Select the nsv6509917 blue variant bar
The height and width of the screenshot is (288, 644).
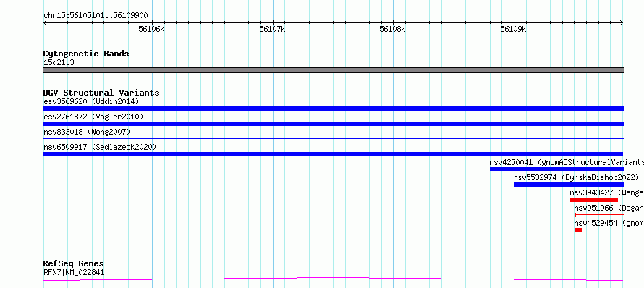click(x=333, y=154)
